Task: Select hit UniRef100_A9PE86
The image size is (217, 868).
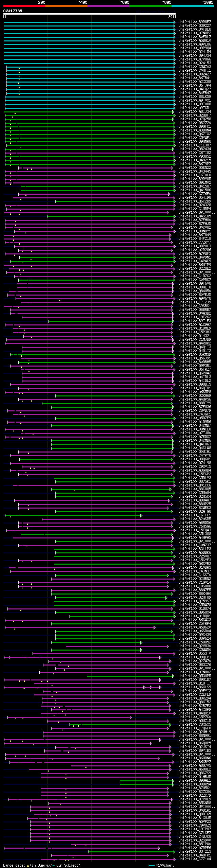Action: pyautogui.click(x=195, y=45)
